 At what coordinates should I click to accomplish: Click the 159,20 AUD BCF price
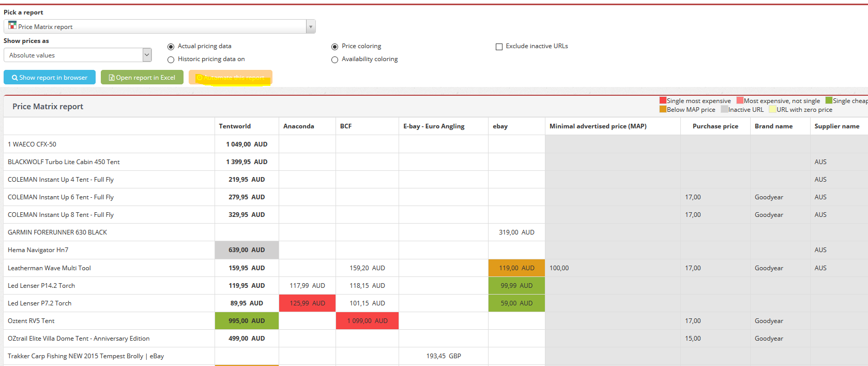pyautogui.click(x=367, y=268)
